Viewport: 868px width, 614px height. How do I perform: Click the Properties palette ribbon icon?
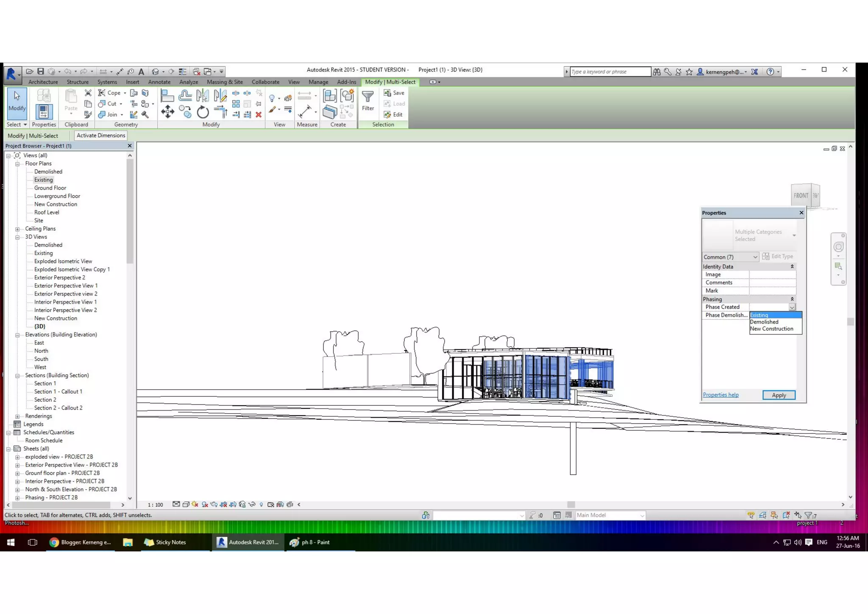[x=44, y=112]
